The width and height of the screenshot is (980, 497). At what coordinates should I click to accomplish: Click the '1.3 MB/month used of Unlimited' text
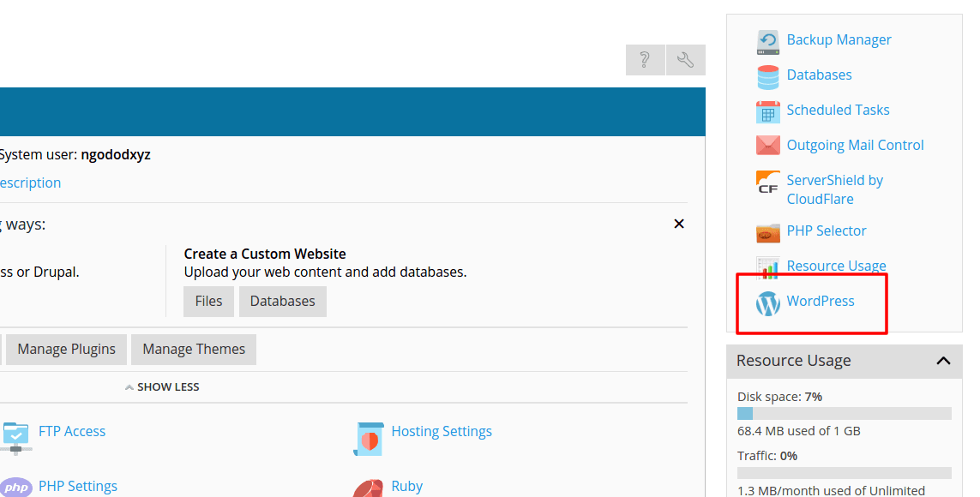coord(832,491)
